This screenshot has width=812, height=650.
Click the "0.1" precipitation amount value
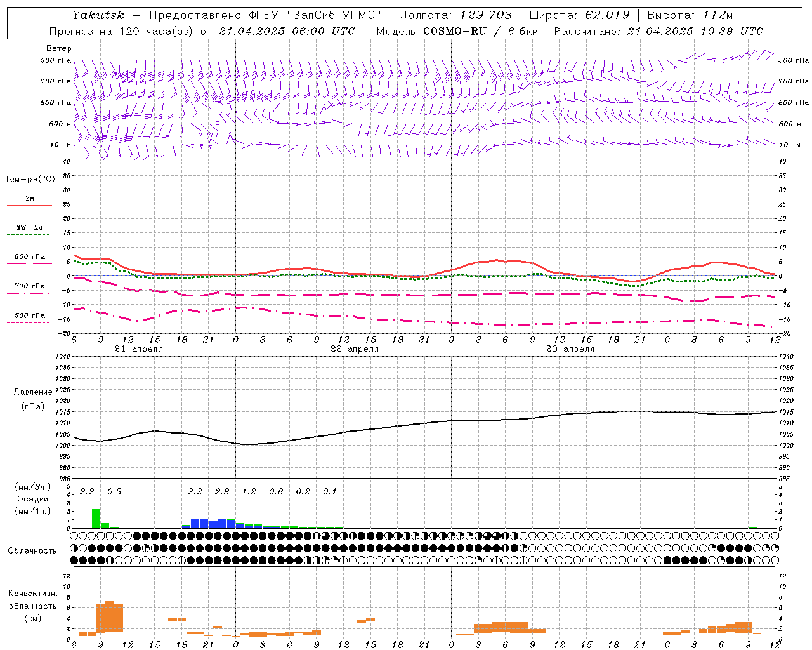click(x=330, y=491)
